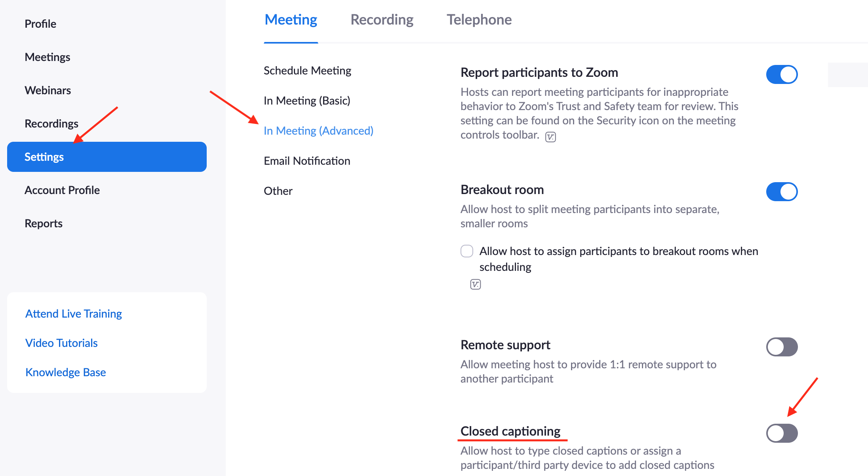Click the Recordings navigation item

(51, 123)
